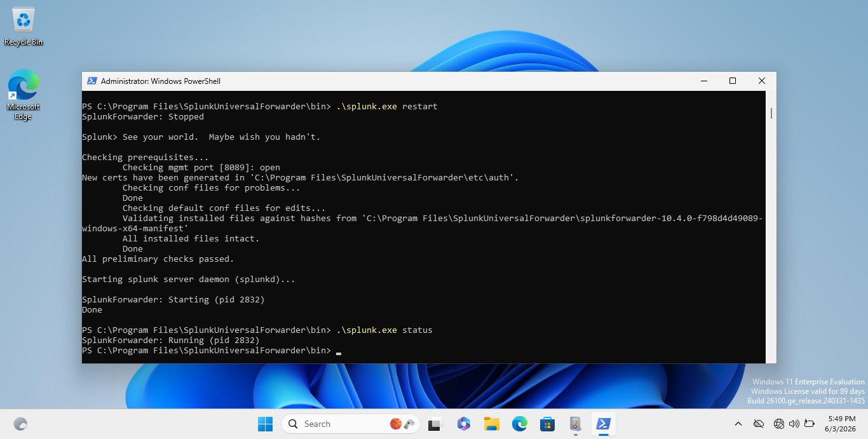Image resolution: width=868 pixels, height=439 pixels.
Task: Maximize the PowerShell window
Action: [733, 81]
